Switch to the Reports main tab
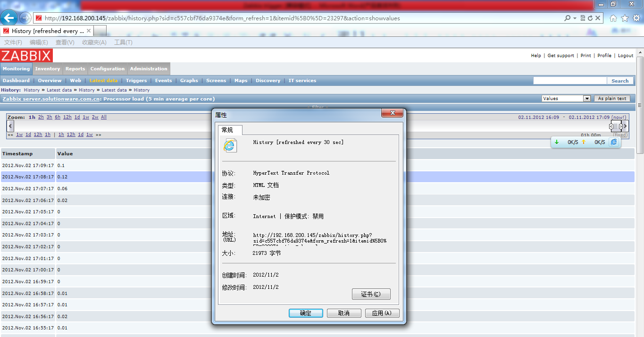The width and height of the screenshot is (644, 337). (x=75, y=69)
